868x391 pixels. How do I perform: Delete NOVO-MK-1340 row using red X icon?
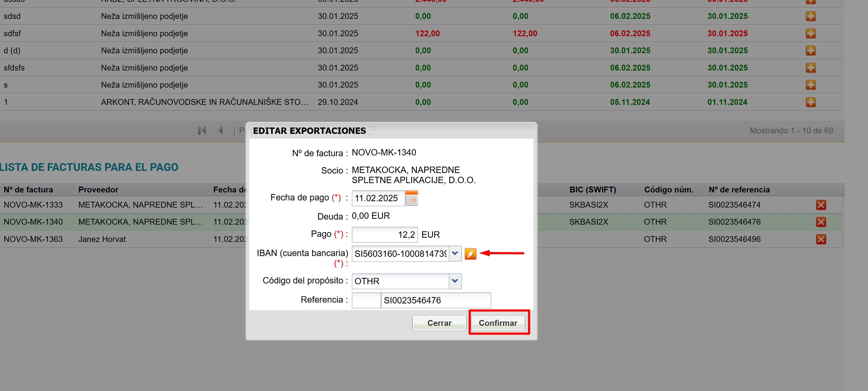pyautogui.click(x=821, y=222)
